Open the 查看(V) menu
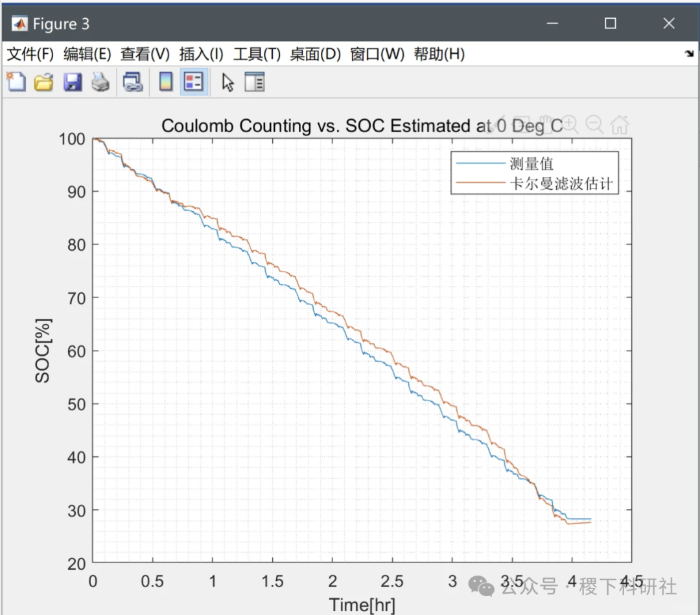 pos(145,54)
